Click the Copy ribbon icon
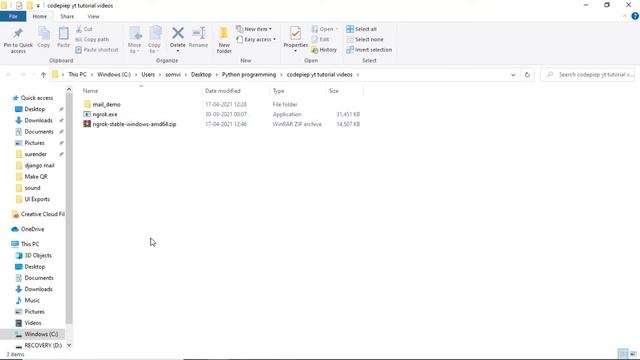Screen dimensions: 640x360 pos(44,33)
